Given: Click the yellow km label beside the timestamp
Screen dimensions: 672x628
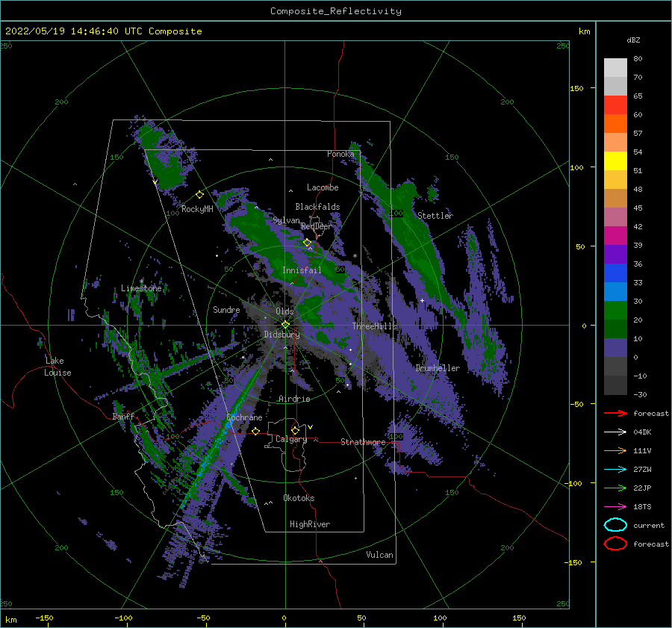Looking at the screenshot, I should (x=584, y=31).
